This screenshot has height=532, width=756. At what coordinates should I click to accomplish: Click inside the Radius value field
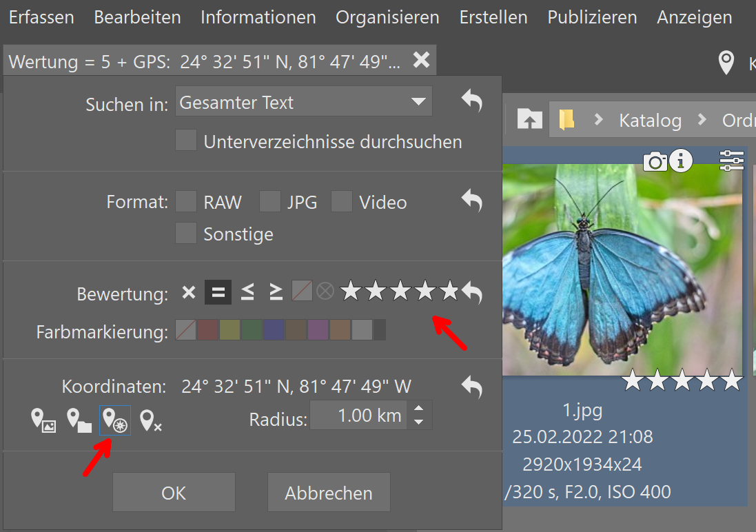[358, 415]
